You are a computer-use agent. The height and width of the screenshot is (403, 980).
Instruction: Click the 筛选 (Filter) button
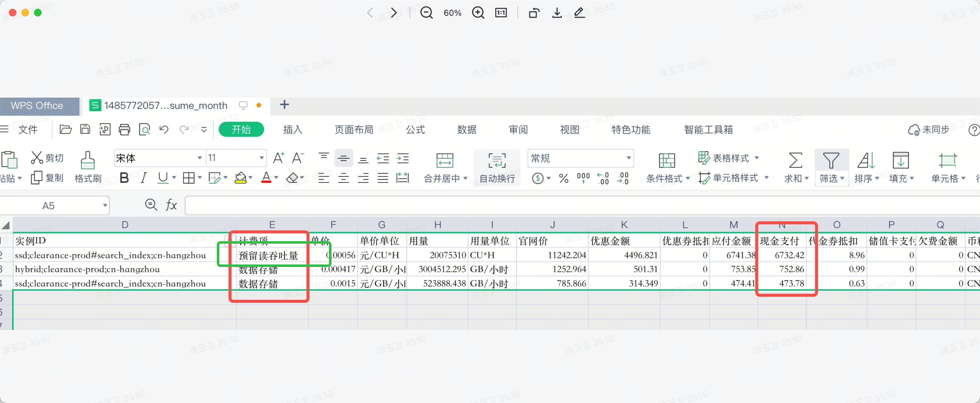pyautogui.click(x=831, y=167)
